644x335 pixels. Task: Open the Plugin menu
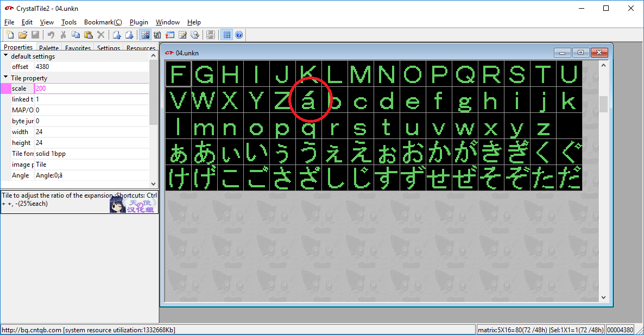point(139,22)
